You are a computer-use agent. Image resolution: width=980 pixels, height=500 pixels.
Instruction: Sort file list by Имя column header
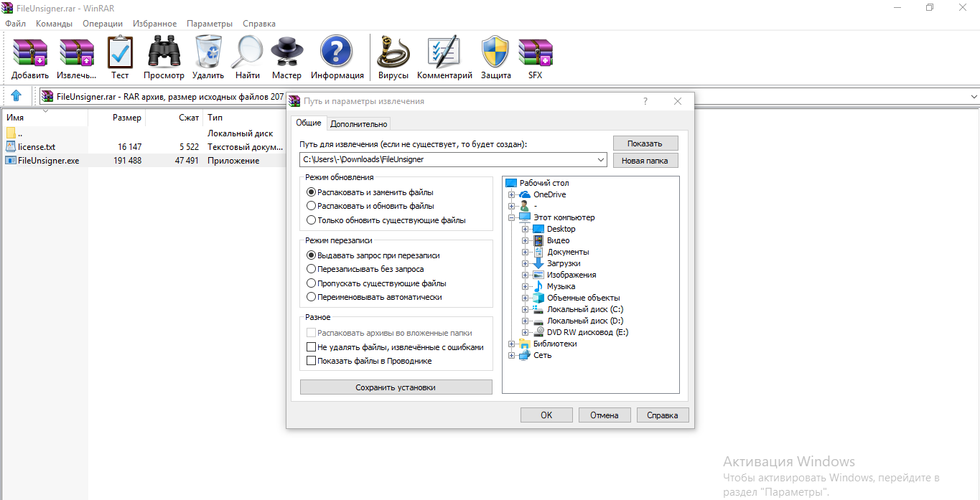point(44,118)
